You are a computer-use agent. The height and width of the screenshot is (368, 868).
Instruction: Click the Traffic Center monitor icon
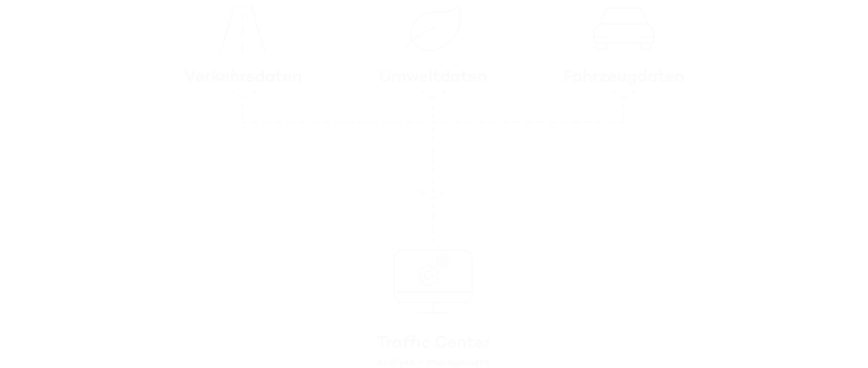434,283
